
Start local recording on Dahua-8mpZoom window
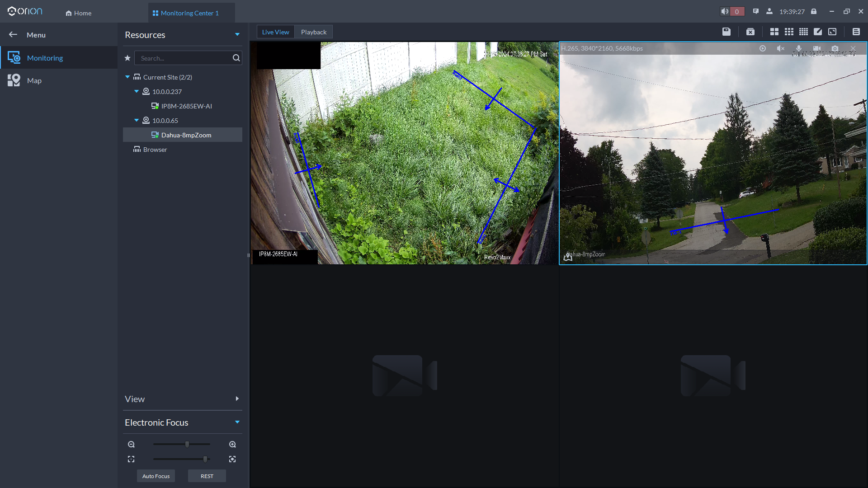tap(817, 48)
